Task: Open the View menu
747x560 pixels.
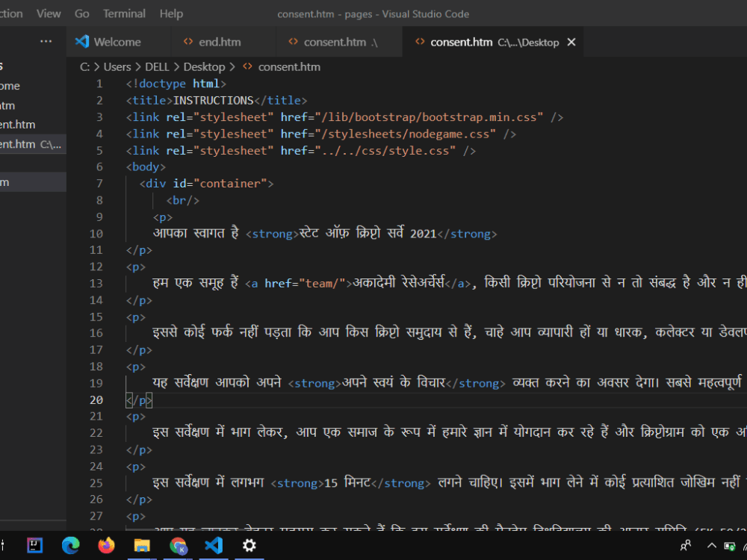Action: [49, 13]
